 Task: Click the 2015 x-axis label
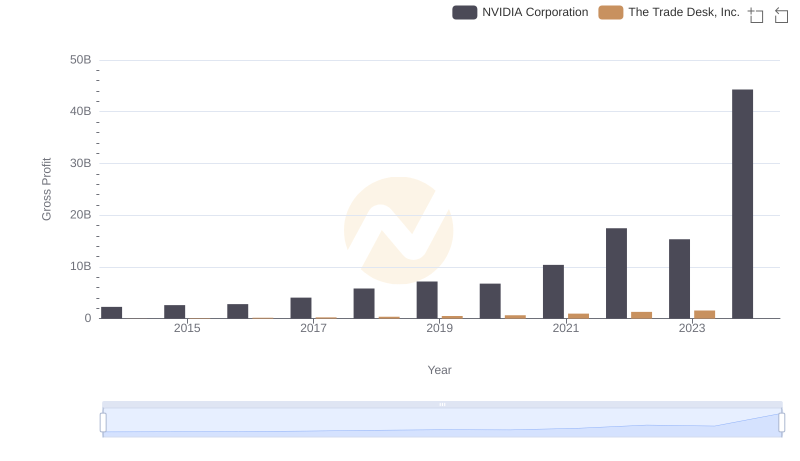(187, 328)
